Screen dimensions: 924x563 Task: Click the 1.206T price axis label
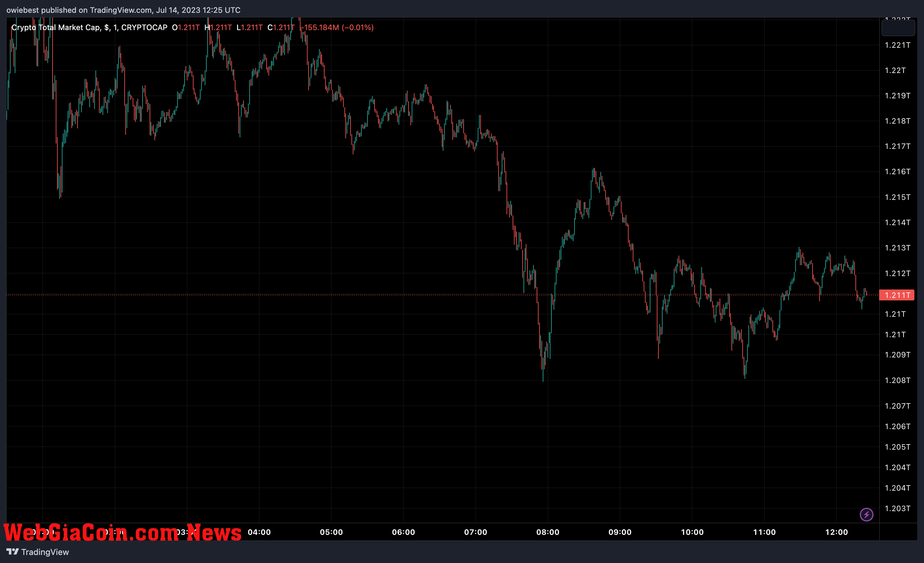[897, 427]
